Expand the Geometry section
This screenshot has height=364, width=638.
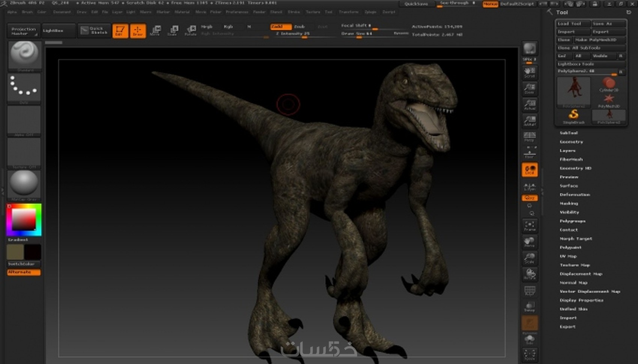click(571, 142)
